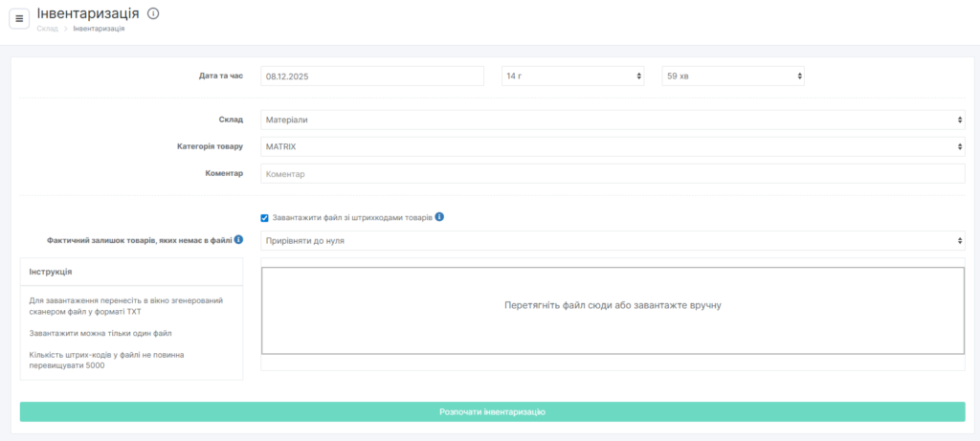Toggle Завантажити файл зі штрихкодами товарів checkbox
Viewport: 980px width, 441px height.
point(265,218)
